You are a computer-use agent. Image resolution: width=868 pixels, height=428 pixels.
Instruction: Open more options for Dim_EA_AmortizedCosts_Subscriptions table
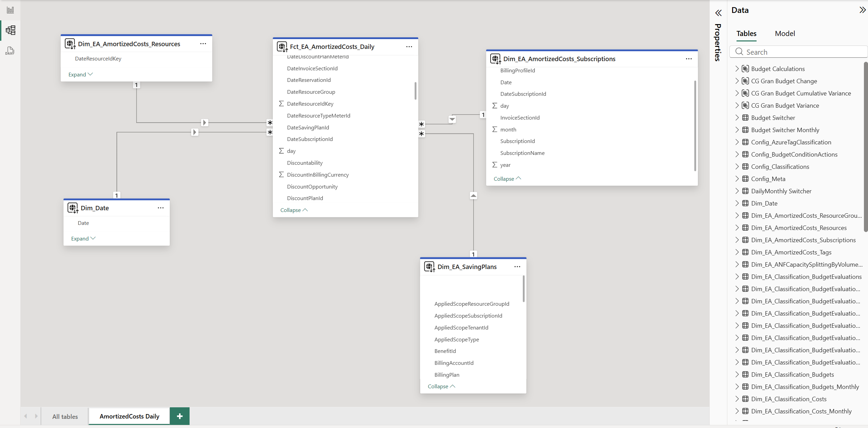pos(689,59)
